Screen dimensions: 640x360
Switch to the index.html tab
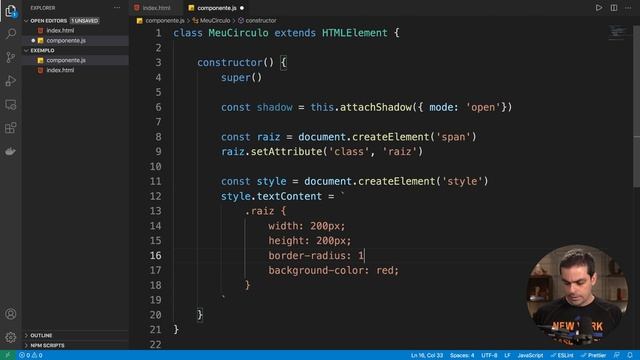point(157,8)
